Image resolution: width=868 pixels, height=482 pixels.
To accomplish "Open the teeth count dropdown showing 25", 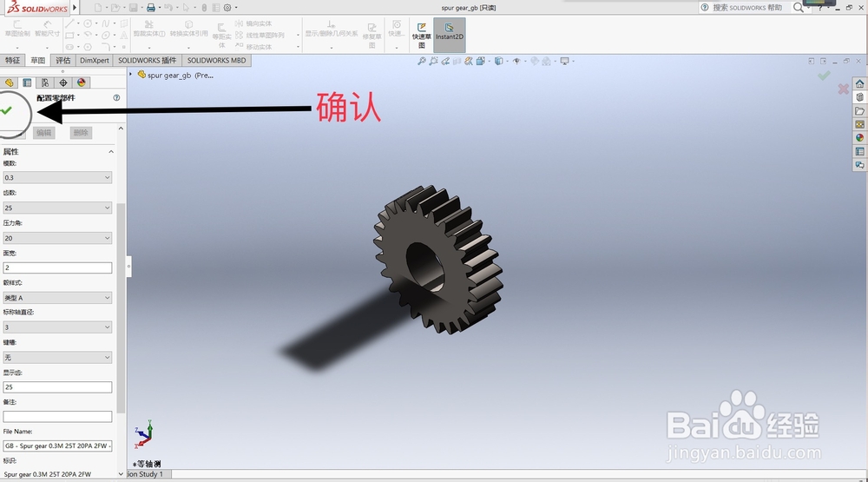I will (x=57, y=208).
